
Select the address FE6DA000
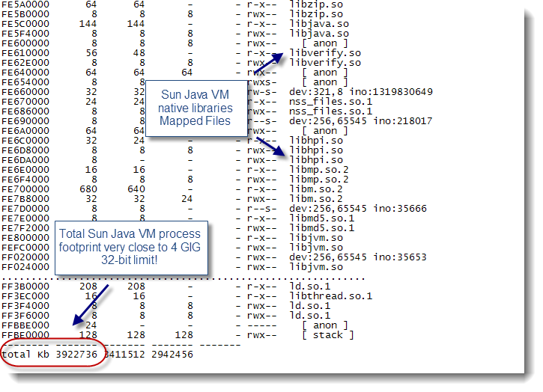(x=25, y=160)
